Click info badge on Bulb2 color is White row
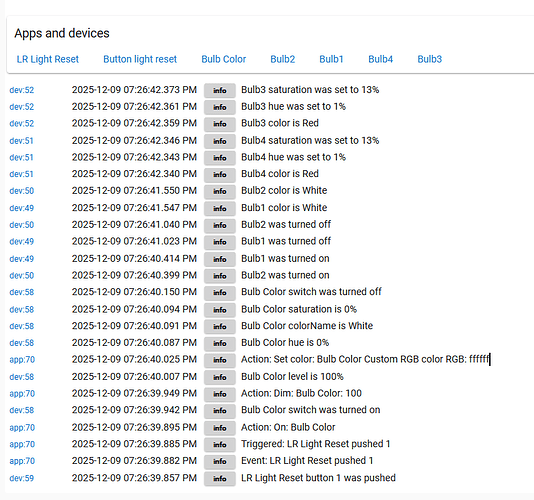 pos(220,191)
